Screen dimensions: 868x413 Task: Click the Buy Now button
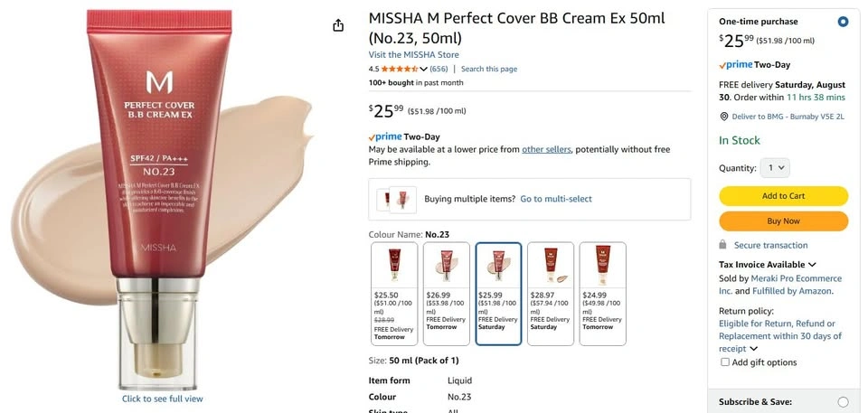coord(783,221)
